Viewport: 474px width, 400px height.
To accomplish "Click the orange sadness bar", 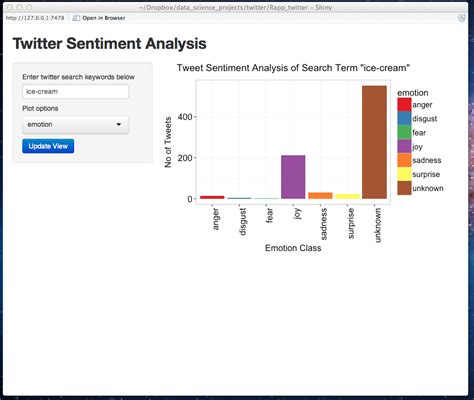I will pos(320,196).
